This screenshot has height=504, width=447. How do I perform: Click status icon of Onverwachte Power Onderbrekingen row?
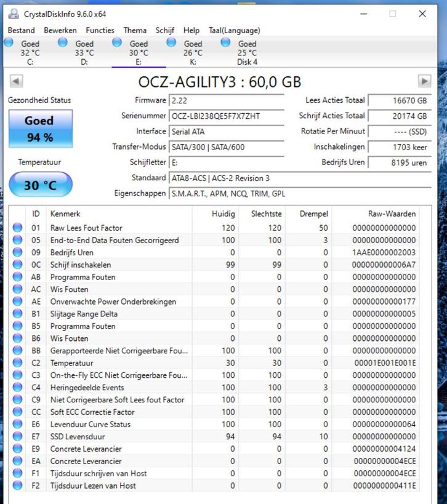(x=17, y=301)
